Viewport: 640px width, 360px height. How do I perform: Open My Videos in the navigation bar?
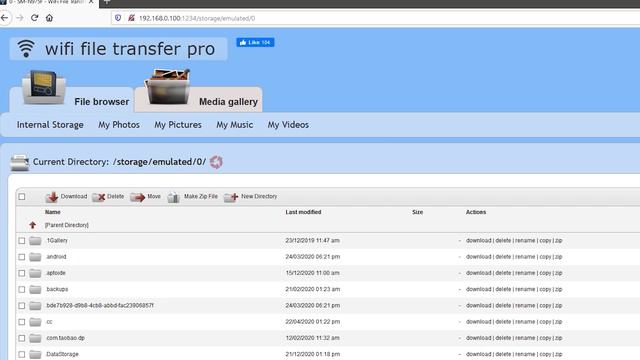tap(288, 125)
